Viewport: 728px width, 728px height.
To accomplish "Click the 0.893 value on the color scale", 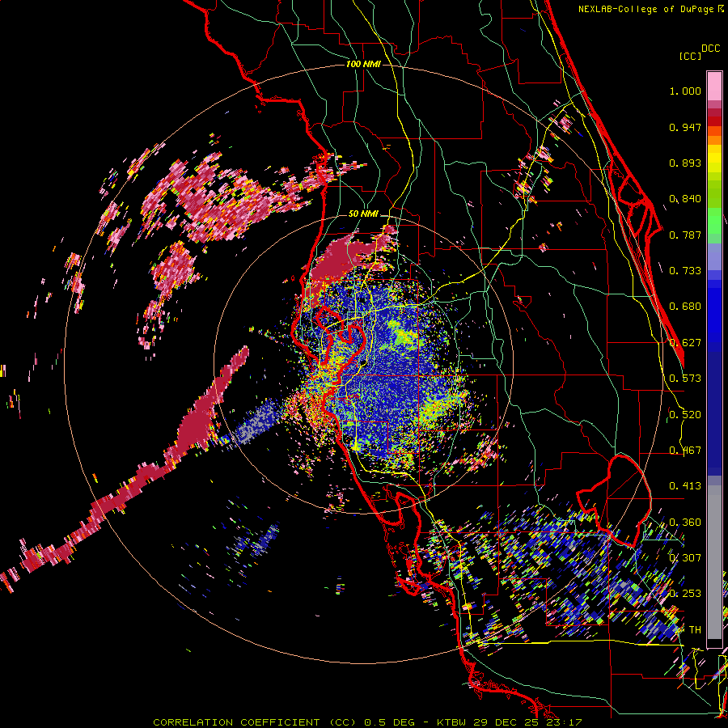I will [685, 163].
